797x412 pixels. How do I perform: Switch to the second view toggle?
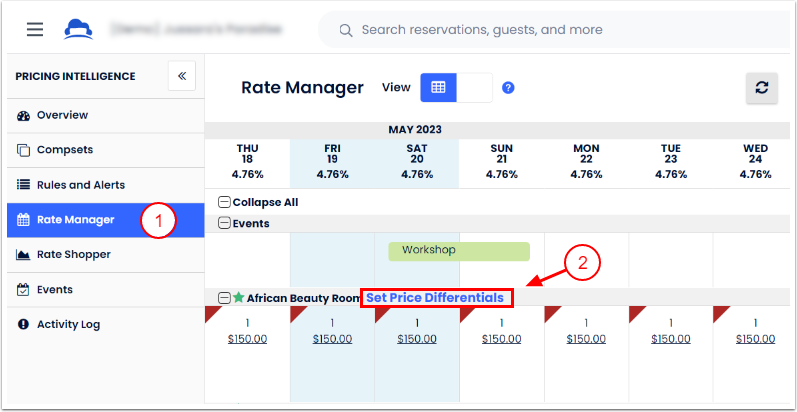[x=474, y=87]
